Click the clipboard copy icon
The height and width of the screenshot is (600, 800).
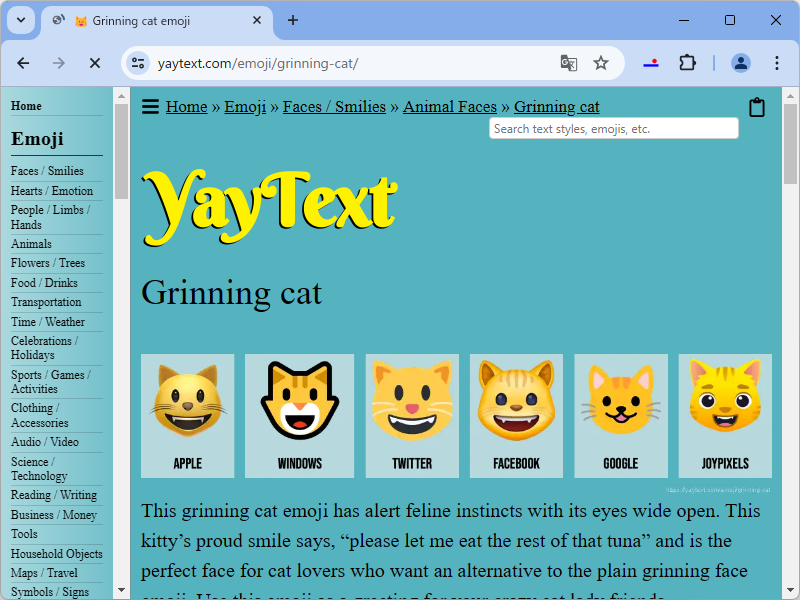pos(757,106)
